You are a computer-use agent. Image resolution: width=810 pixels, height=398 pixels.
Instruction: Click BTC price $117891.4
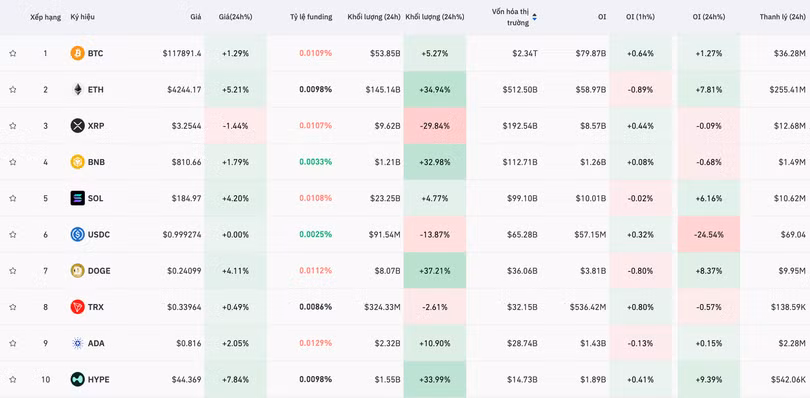pyautogui.click(x=182, y=53)
